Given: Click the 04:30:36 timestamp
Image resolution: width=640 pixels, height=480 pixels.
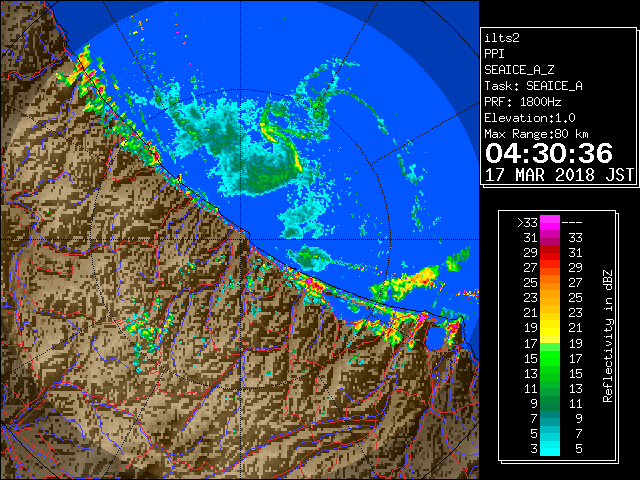Looking at the screenshot, I should coord(549,153).
